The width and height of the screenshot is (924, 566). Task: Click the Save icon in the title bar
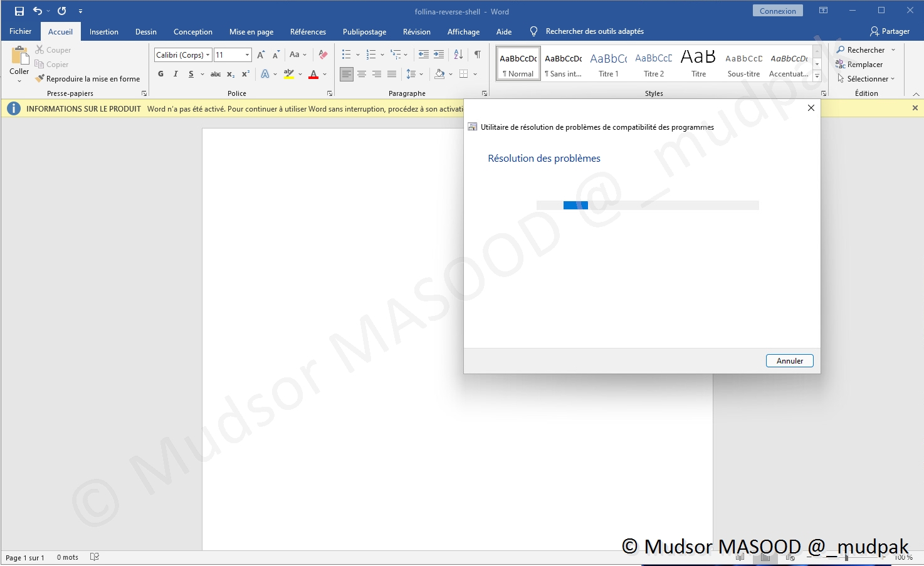coord(19,11)
